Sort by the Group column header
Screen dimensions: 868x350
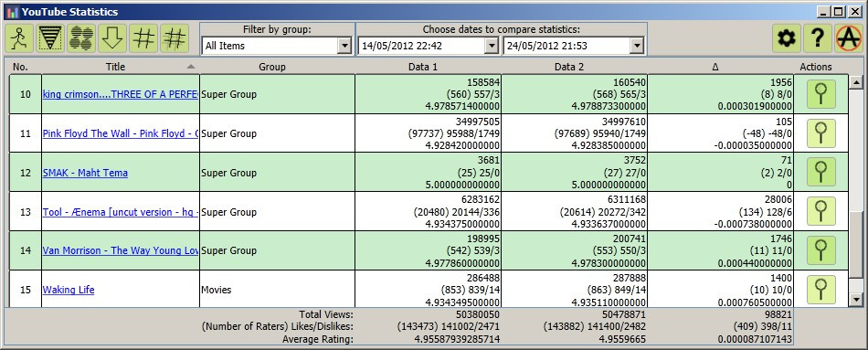pos(272,67)
